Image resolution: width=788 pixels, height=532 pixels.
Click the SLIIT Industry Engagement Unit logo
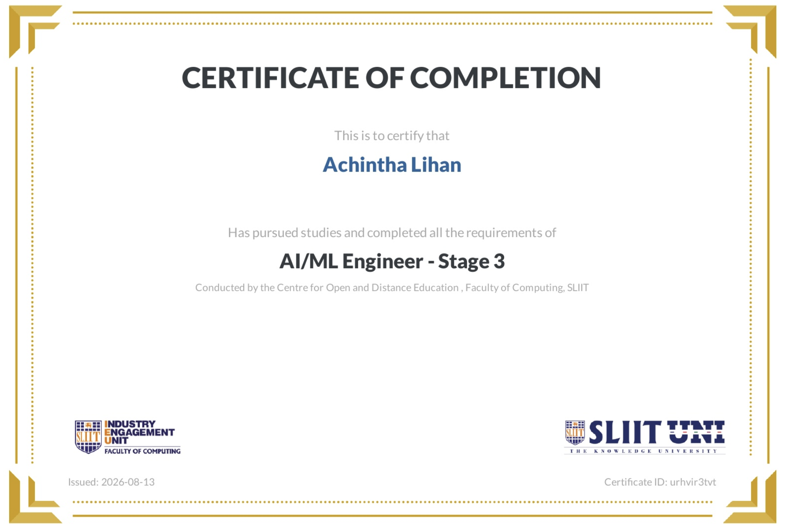point(128,437)
